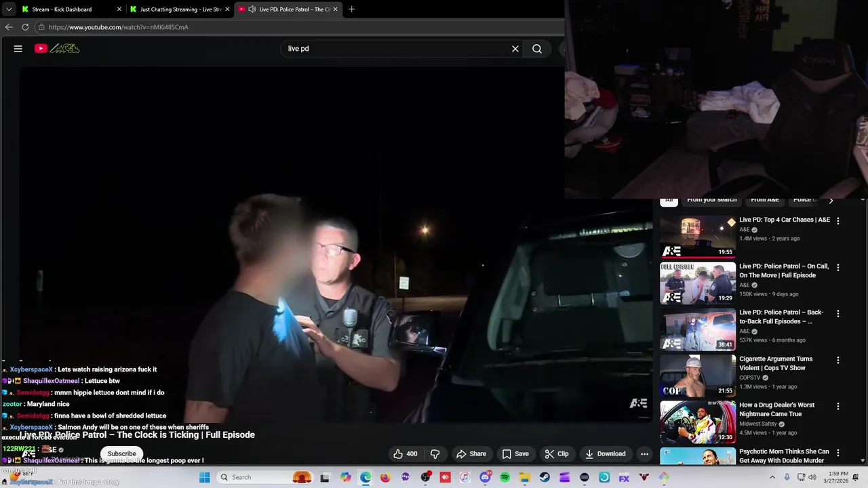Open options for Drug Dealer's Worst Nightmare

click(x=838, y=407)
